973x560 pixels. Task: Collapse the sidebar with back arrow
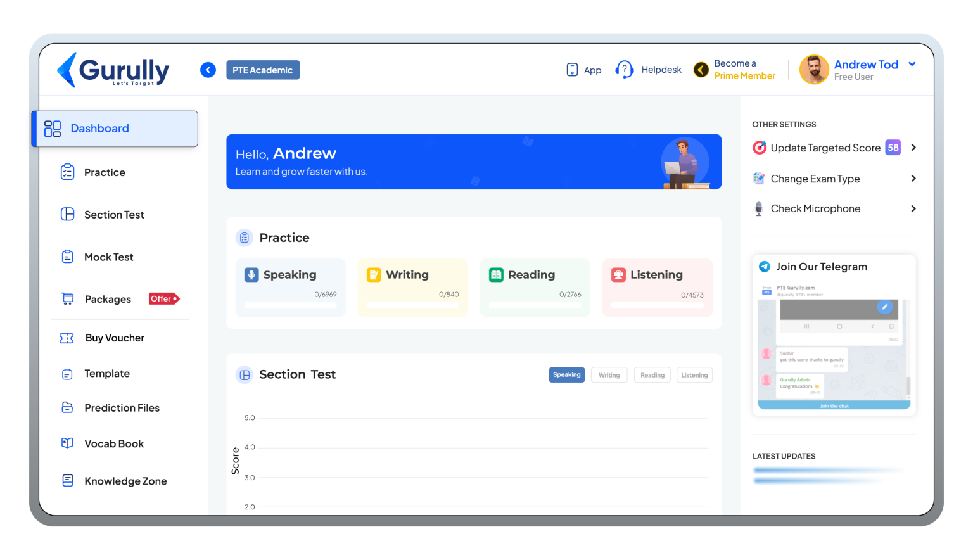tap(208, 70)
